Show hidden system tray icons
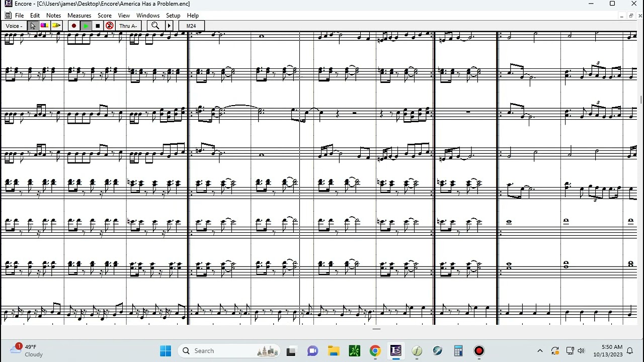Viewport: 644px width, 362px height. 540,351
